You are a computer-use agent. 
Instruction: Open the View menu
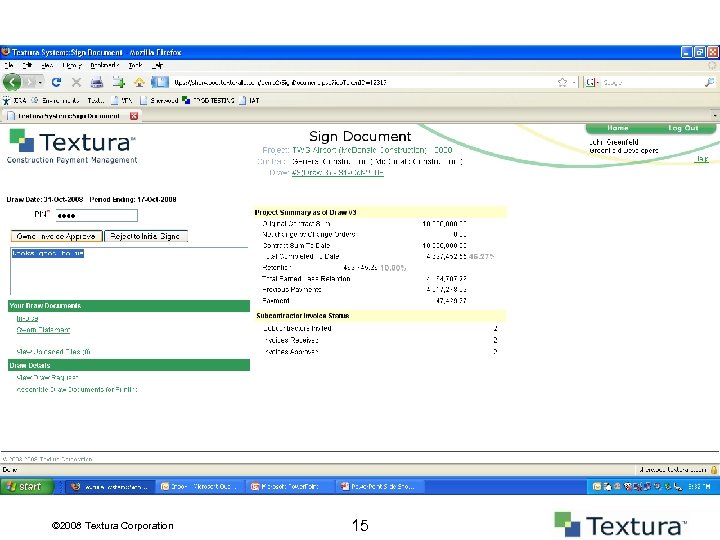click(x=47, y=65)
